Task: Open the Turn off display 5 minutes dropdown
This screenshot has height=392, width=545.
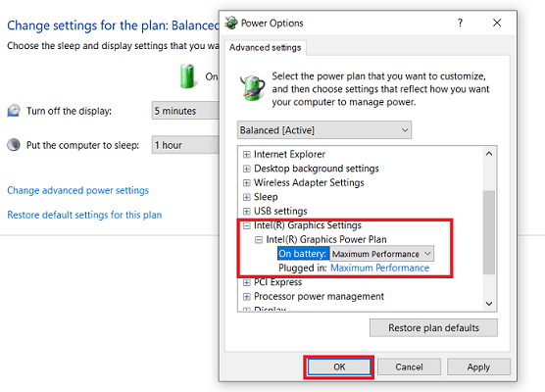Action: 185,111
